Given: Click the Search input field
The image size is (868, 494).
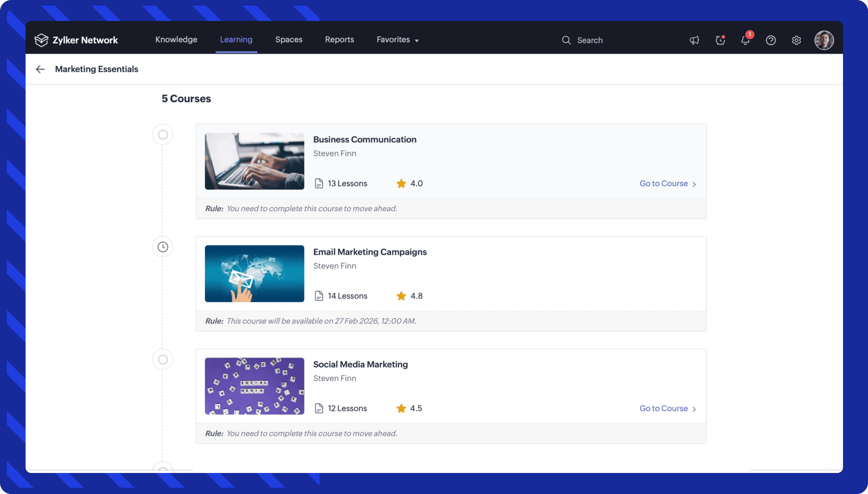Looking at the screenshot, I should point(590,40).
